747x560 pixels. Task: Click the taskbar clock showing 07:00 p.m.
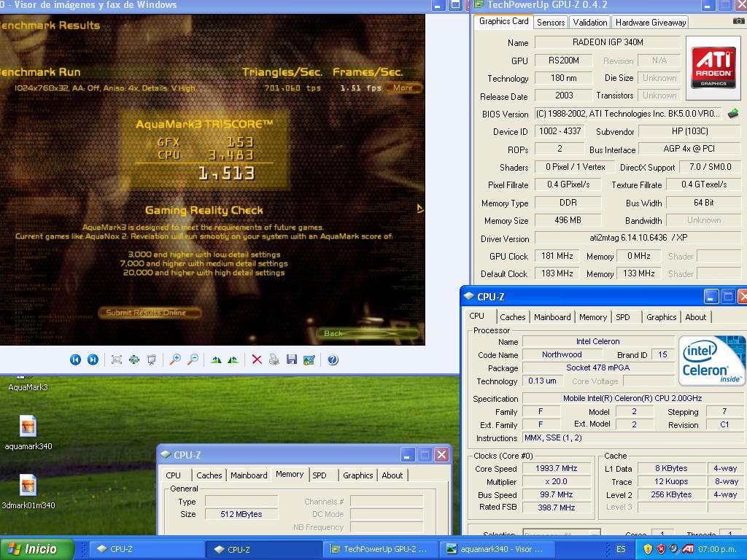717,549
